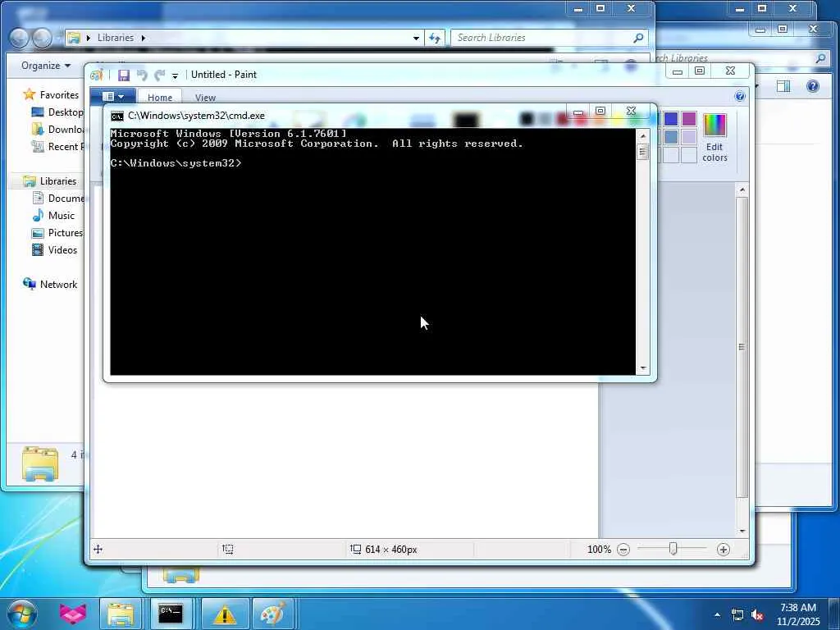Click the Command Prompt taskbar button
The image size is (840, 630).
(171, 614)
